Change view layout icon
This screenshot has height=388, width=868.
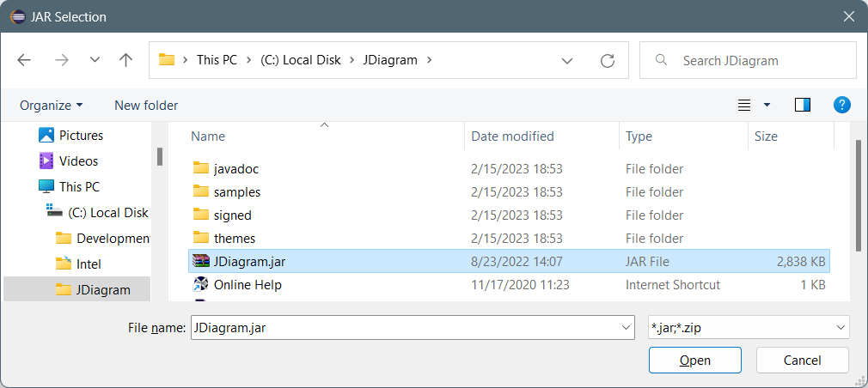(x=744, y=105)
